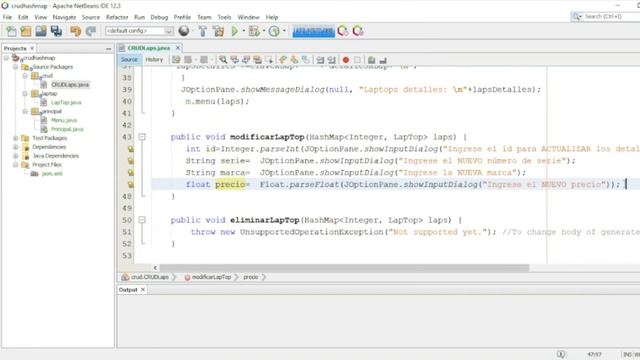Switch editor to History view

154,60
